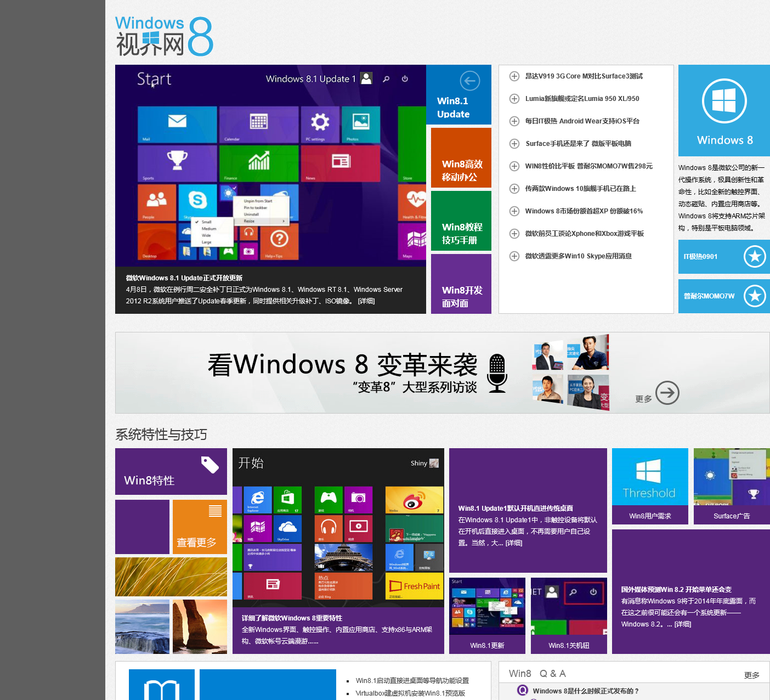This screenshot has width=770, height=700.
Task: Open headline 微软透露更多Win10 Skype应用消息
Action: pos(578,256)
